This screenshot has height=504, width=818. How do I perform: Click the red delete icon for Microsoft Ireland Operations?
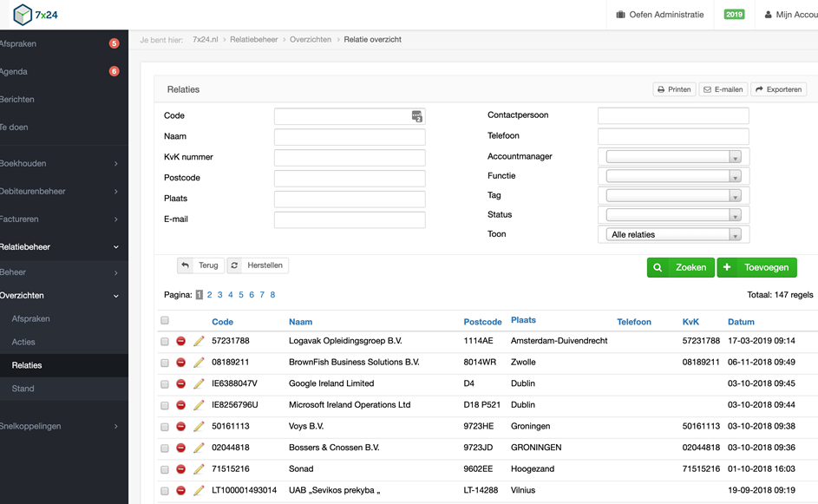click(x=181, y=405)
